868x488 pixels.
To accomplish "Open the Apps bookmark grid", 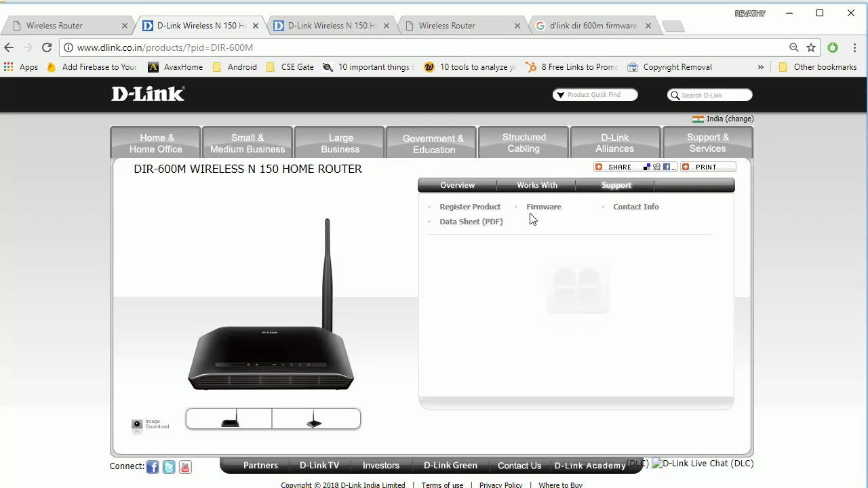I will [x=21, y=67].
